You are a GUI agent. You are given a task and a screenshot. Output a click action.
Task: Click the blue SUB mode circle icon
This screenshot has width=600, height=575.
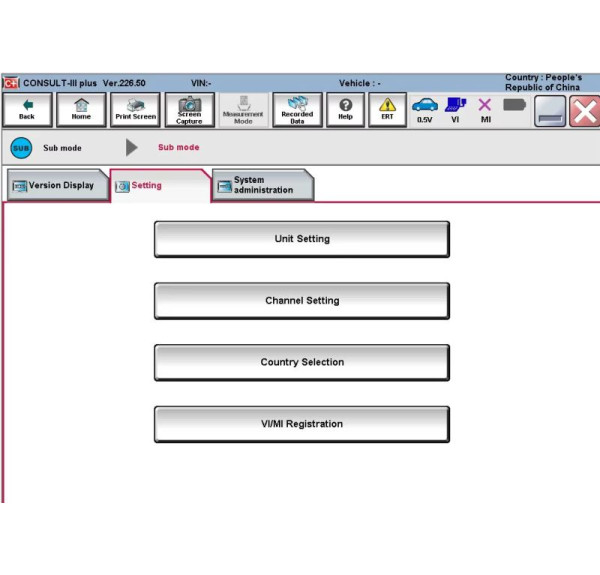[21, 148]
